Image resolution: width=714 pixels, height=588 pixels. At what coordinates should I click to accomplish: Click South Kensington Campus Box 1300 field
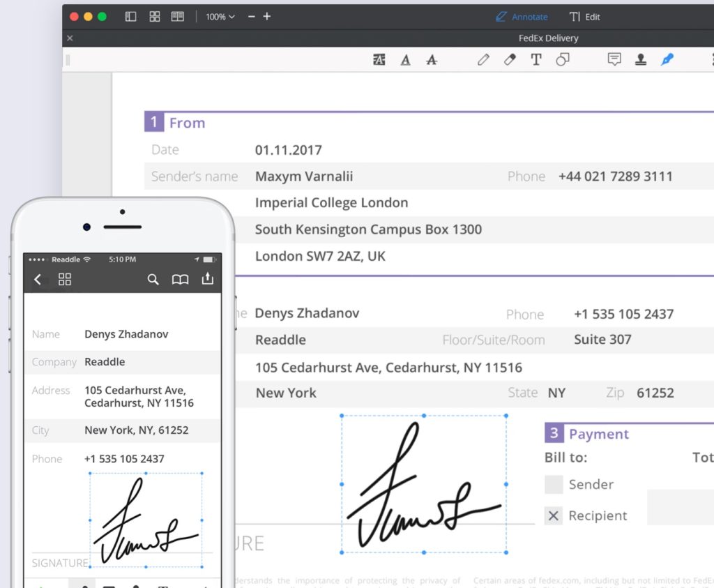368,229
